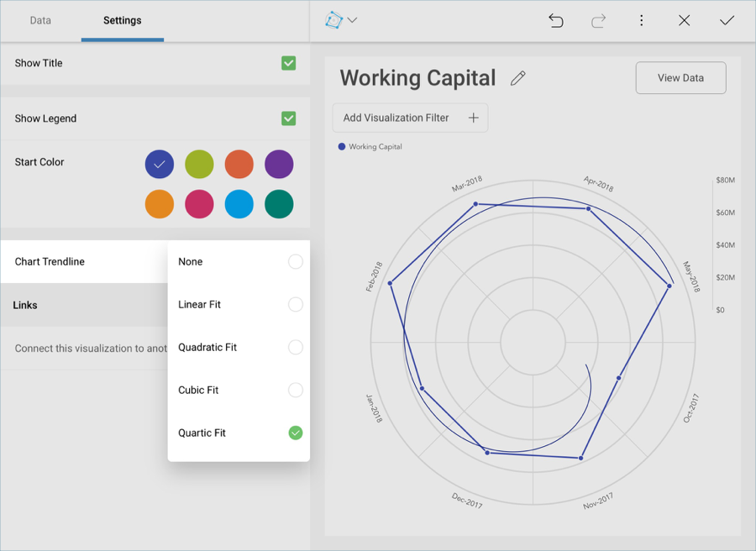Click the undo arrow icon
756x551 pixels.
click(x=556, y=21)
